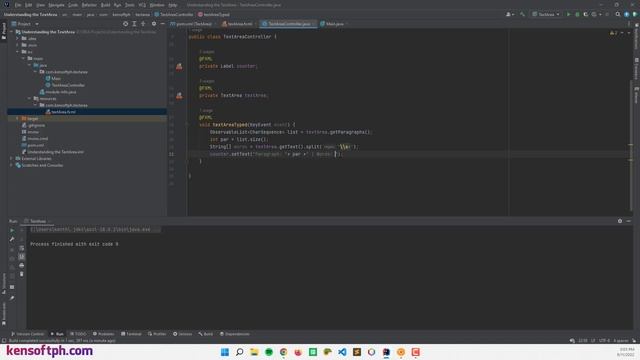
Task: Click TextAreaController in the breadcrumb bar
Action: (x=173, y=14)
